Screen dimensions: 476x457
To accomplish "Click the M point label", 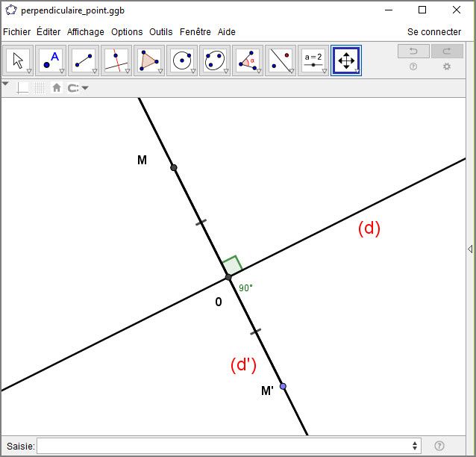I will click(142, 160).
